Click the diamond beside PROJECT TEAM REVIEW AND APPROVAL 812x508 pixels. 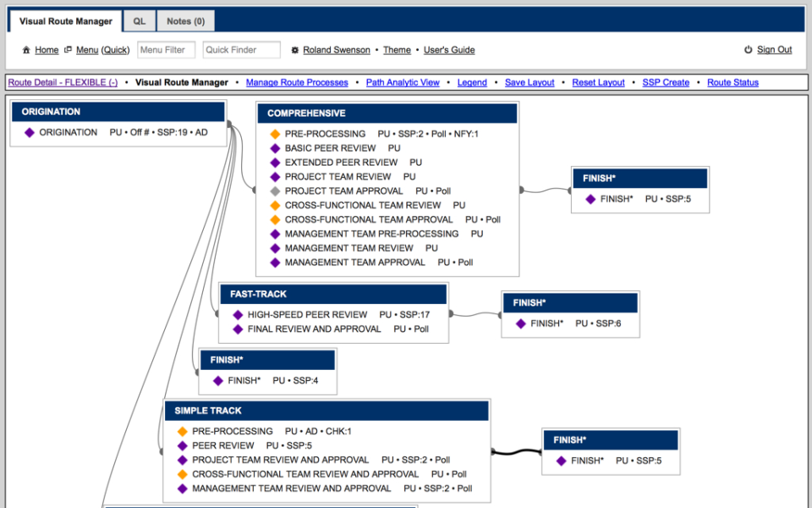click(x=183, y=461)
